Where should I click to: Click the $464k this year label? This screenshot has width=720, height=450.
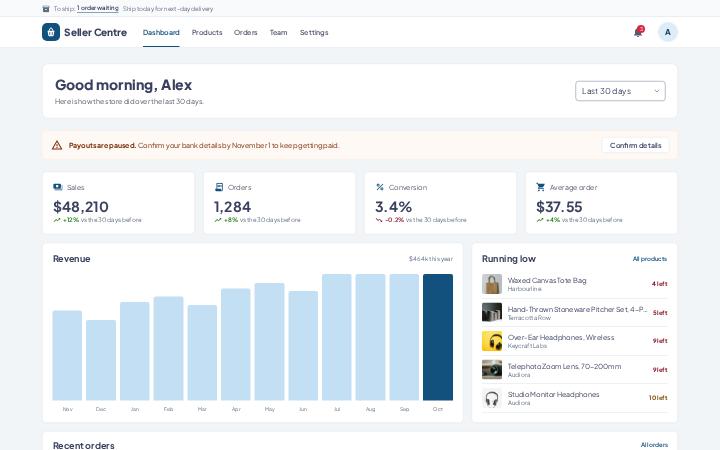[431, 259]
